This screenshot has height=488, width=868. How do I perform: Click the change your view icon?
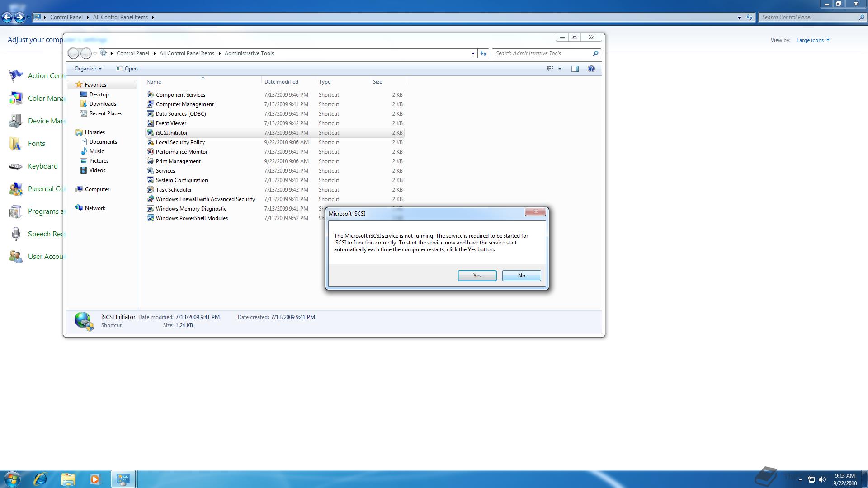pos(550,69)
